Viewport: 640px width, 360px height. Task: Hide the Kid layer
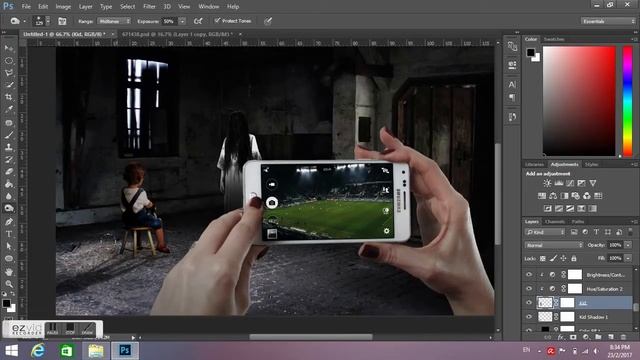pyautogui.click(x=529, y=302)
